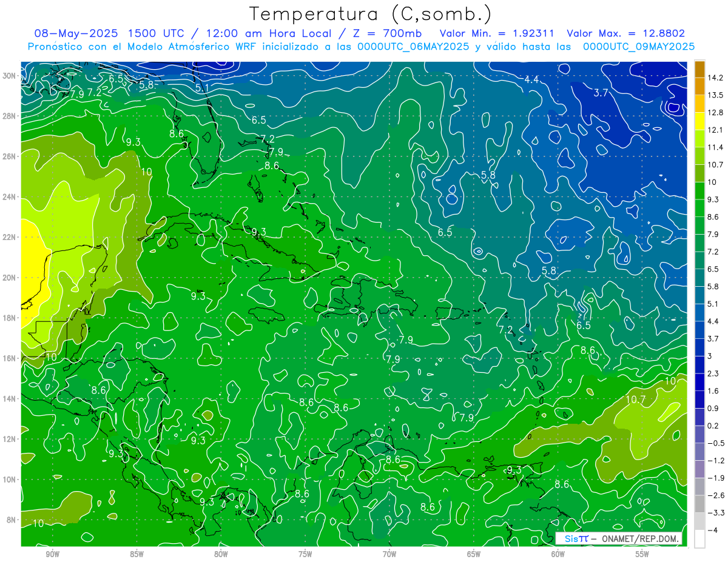Click the '28N' latitude axis label
728x562 pixels.
8,116
